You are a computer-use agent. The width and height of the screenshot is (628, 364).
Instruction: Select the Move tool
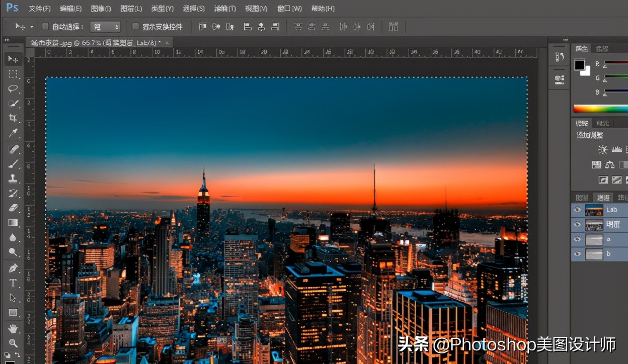tap(13, 59)
